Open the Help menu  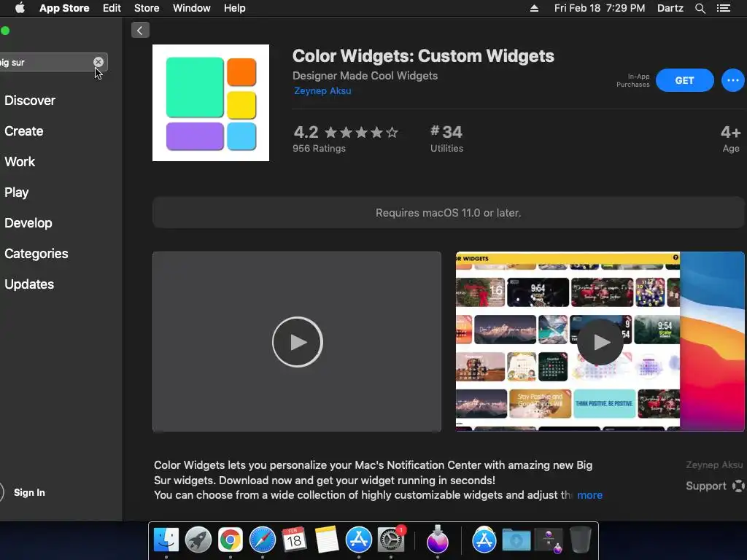[234, 8]
